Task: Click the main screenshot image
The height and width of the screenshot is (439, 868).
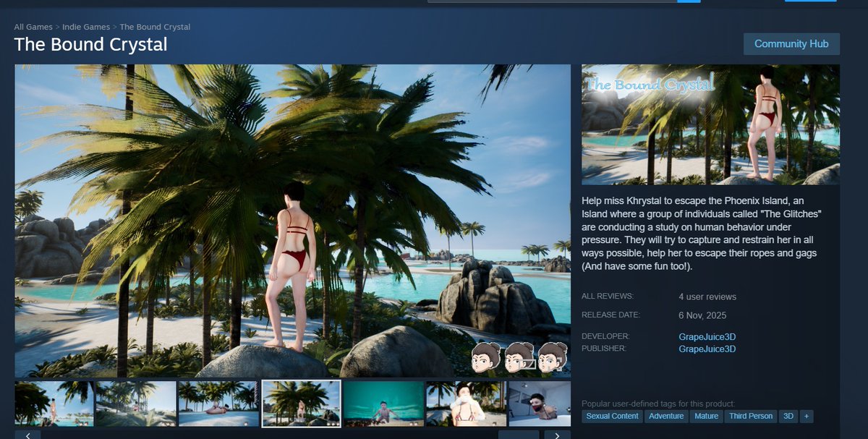Action: [292, 221]
